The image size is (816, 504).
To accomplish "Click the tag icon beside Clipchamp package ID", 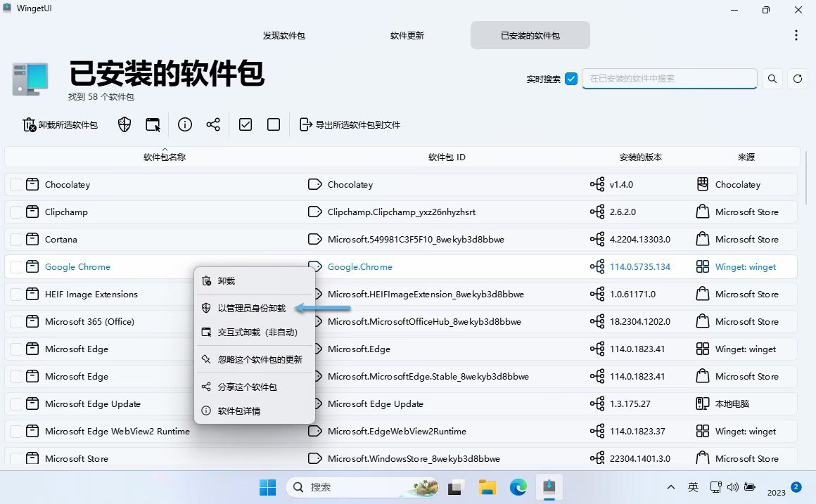I will point(315,212).
